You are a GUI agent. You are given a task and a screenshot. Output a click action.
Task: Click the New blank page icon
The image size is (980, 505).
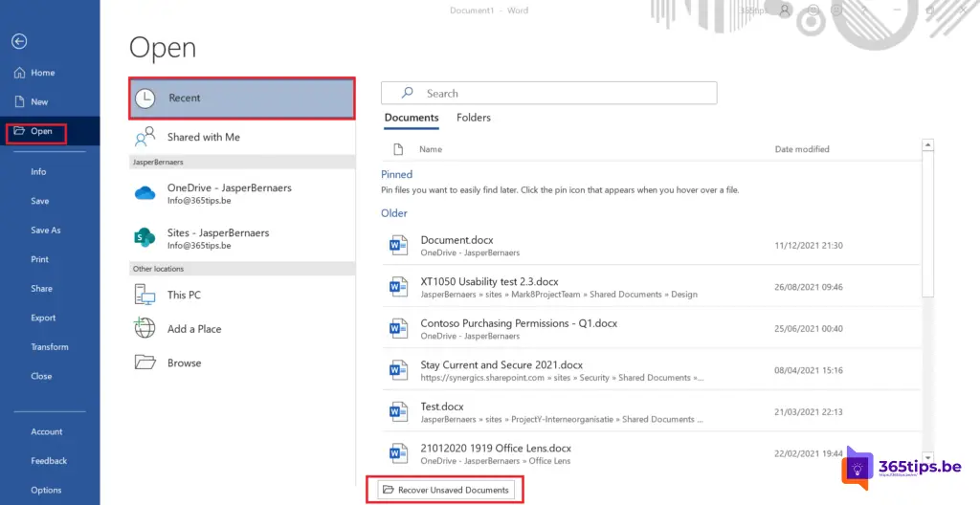(19, 102)
